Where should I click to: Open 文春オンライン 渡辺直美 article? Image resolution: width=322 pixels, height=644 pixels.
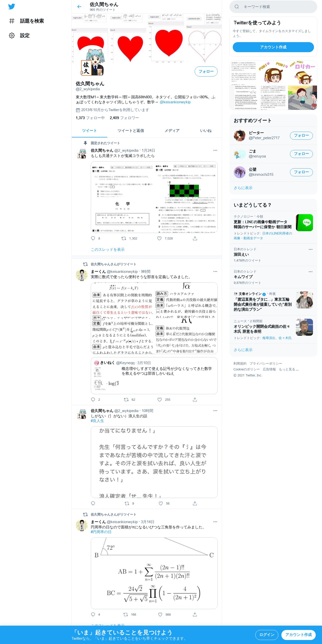tap(273, 302)
